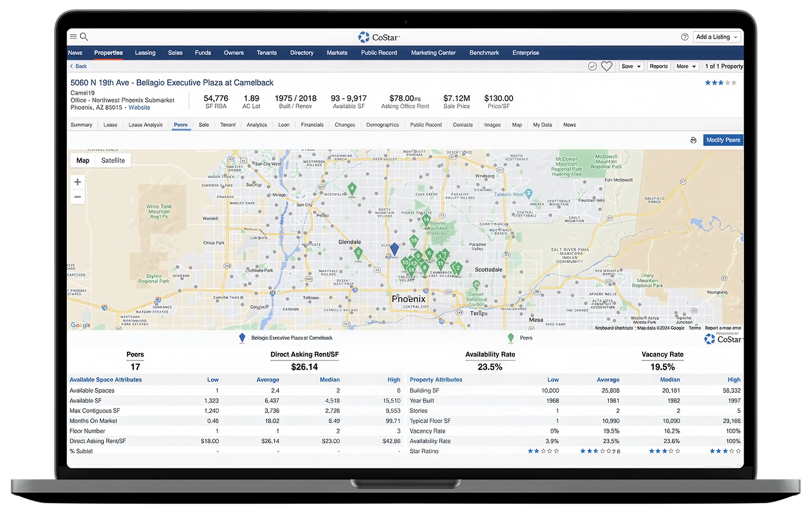
Task: Go Back to previous page
Action: pyautogui.click(x=78, y=66)
